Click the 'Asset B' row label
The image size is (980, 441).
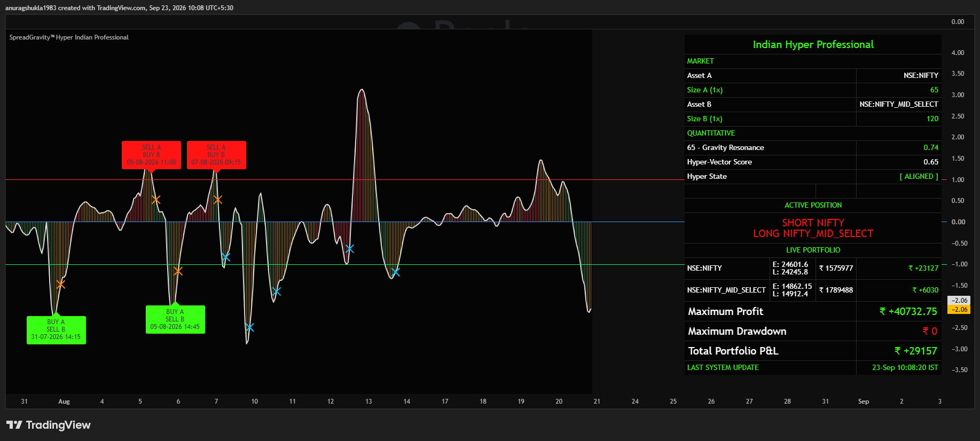coord(699,105)
